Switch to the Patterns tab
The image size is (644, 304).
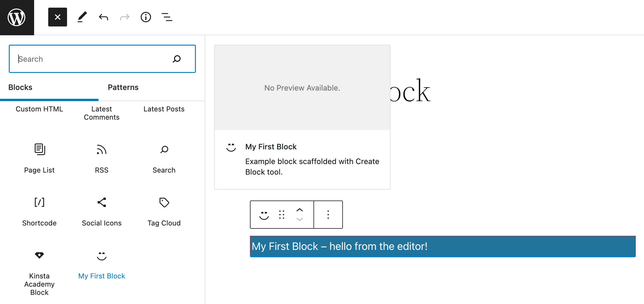[x=123, y=87]
